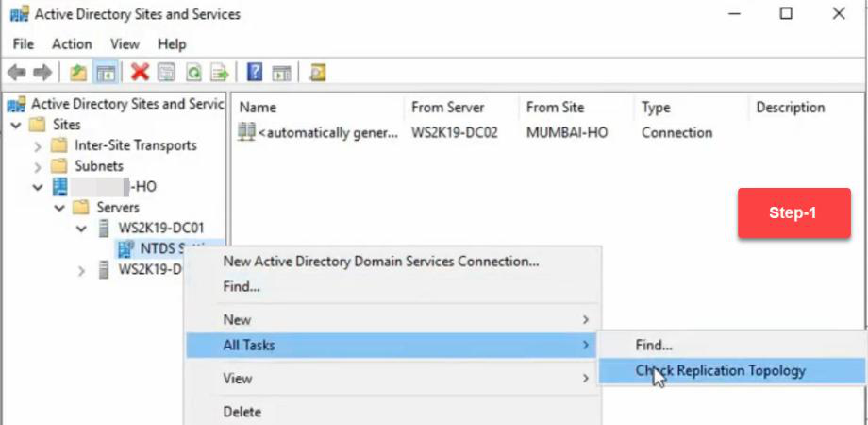
Task: Maximize the Active Directory Sites and Services window
Action: (786, 14)
